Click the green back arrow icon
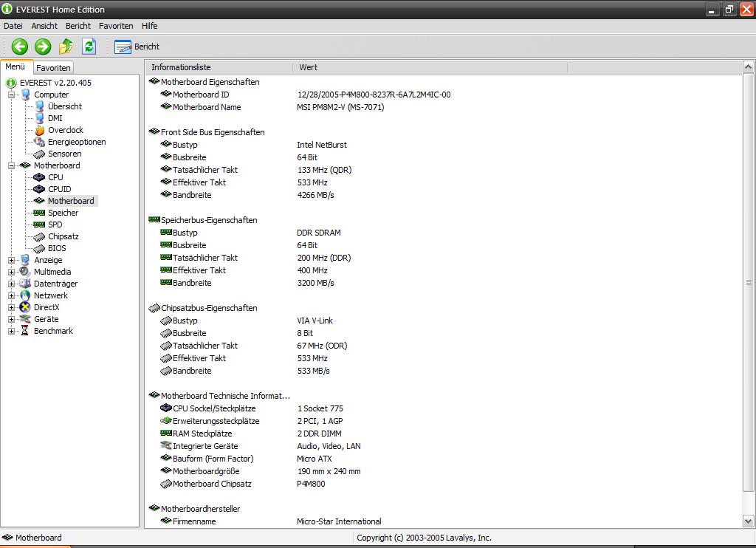The width and height of the screenshot is (756, 548). pyautogui.click(x=20, y=47)
